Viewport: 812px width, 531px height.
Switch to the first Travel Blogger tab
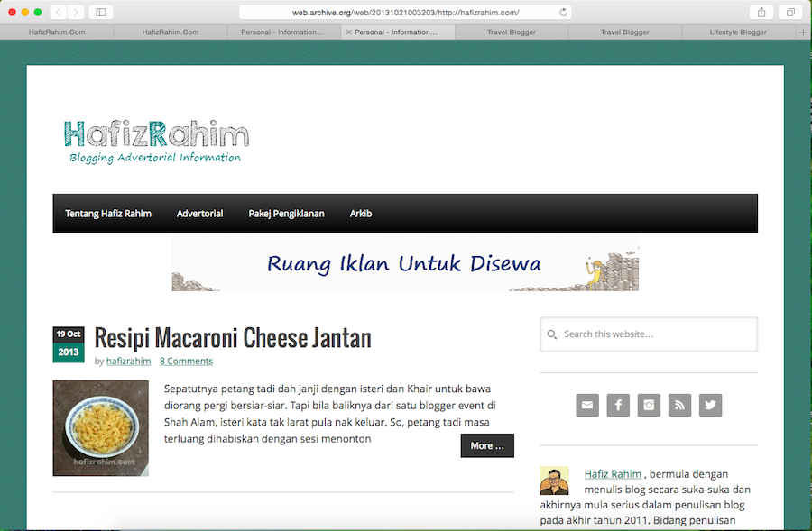(x=512, y=32)
